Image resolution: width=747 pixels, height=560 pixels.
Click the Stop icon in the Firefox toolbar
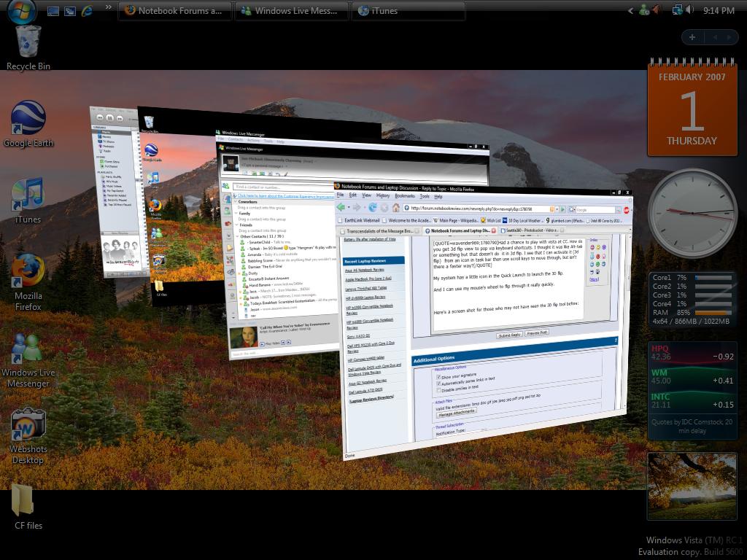tap(384, 208)
